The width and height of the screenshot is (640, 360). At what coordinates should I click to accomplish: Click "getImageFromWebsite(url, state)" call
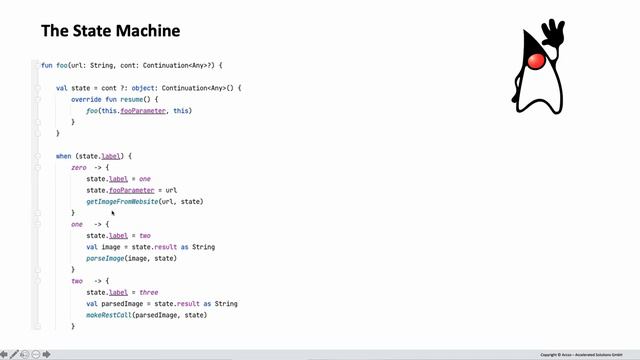point(144,202)
